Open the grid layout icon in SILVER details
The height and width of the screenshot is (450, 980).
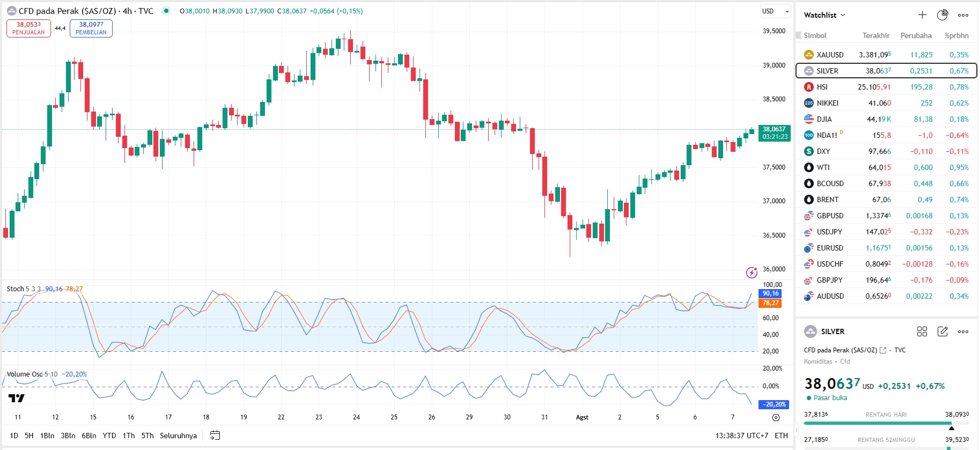click(x=922, y=331)
